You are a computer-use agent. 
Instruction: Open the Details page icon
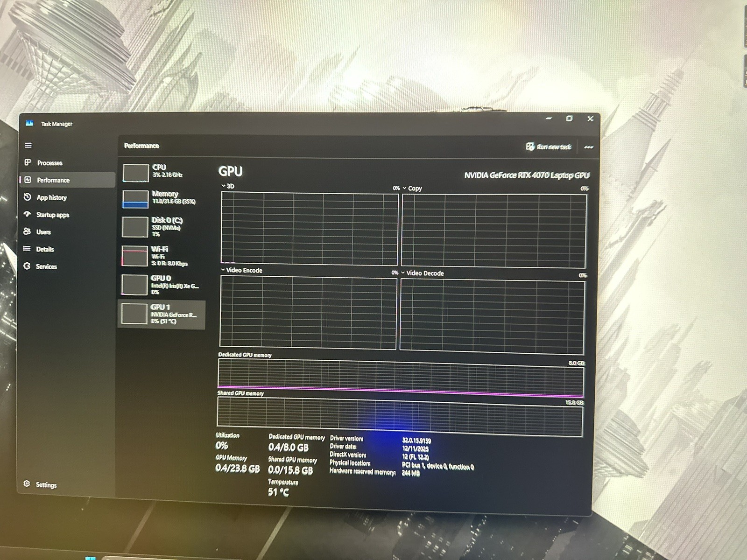[x=27, y=249]
